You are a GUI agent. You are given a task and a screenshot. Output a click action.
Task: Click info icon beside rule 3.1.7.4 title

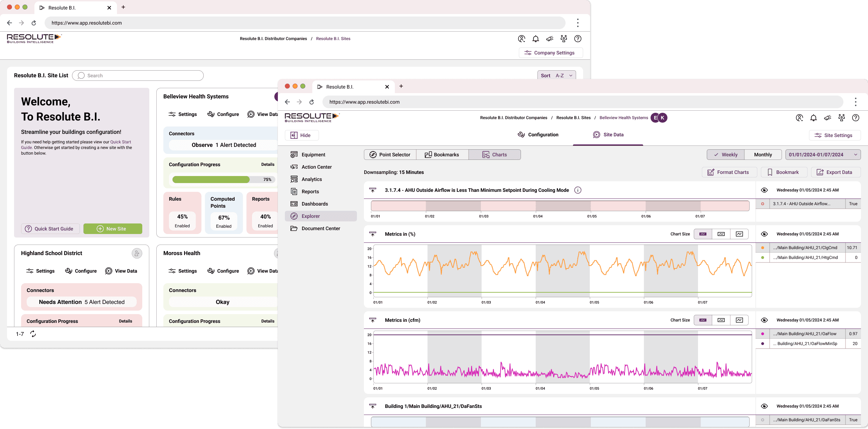click(578, 190)
